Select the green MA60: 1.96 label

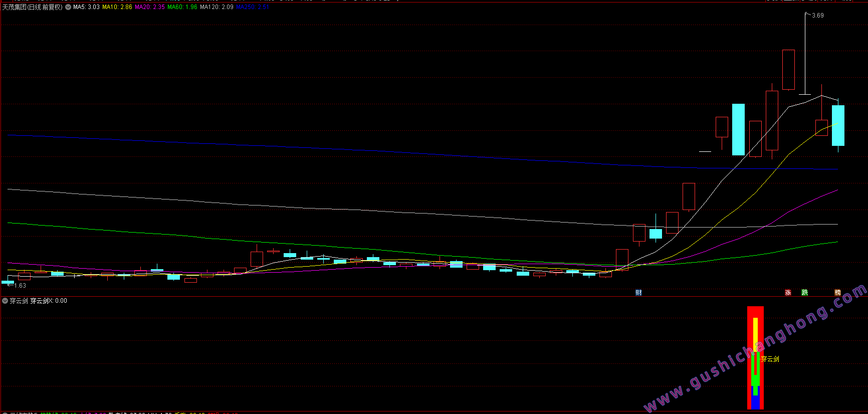(182, 7)
